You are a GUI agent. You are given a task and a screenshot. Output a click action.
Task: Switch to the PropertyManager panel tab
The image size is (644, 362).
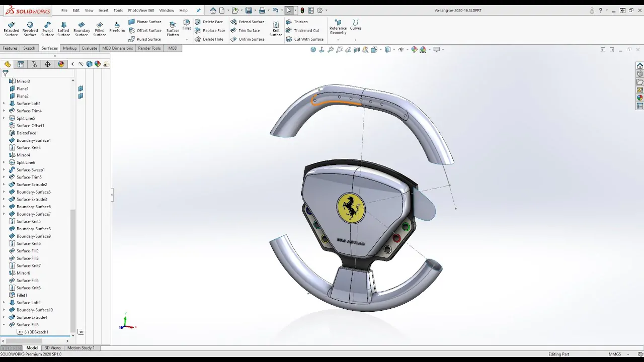pyautogui.click(x=21, y=64)
